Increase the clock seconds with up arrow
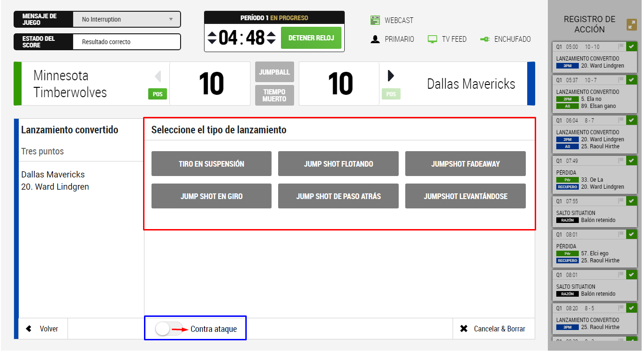This screenshot has width=644, height=353. point(271,34)
